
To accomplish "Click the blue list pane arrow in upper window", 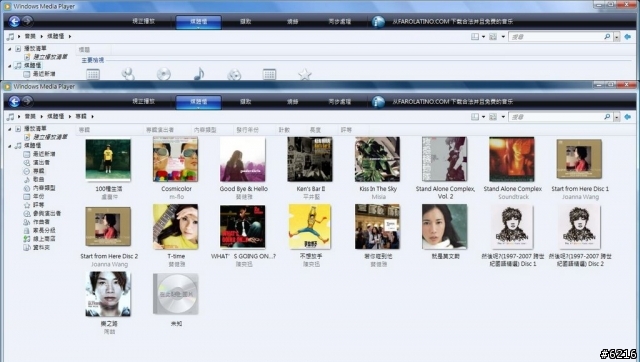I will tap(628, 37).
